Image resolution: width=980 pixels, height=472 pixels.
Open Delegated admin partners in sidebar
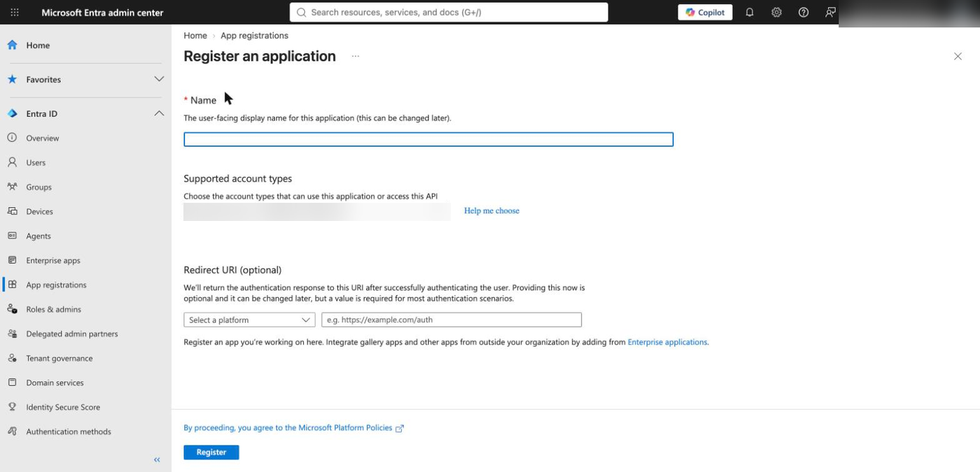[x=72, y=334]
